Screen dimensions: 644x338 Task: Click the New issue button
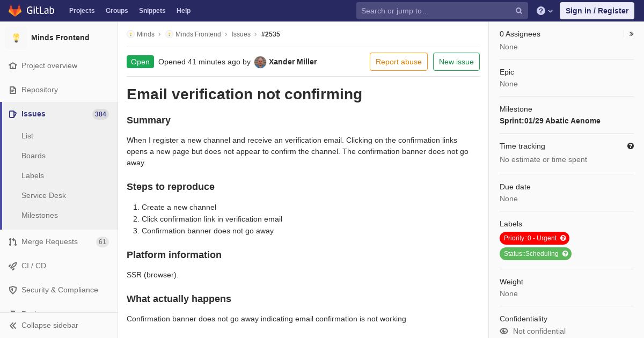(x=456, y=62)
